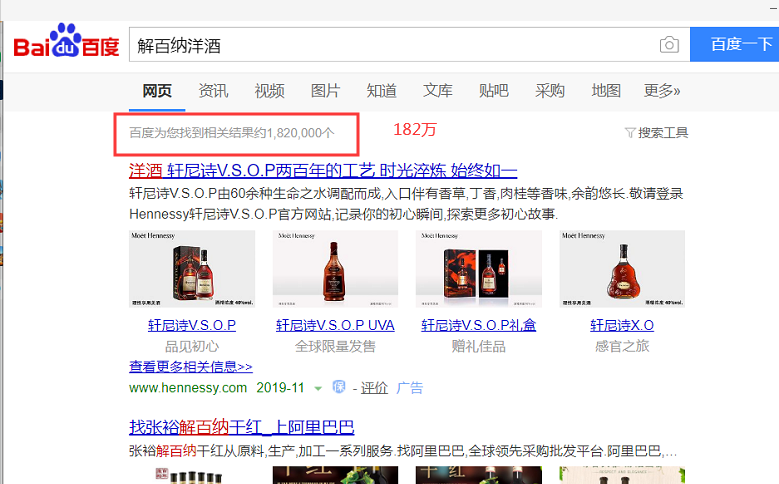779x484 pixels.
Task: Click the www.hennessy.com URL
Action: [x=188, y=388]
